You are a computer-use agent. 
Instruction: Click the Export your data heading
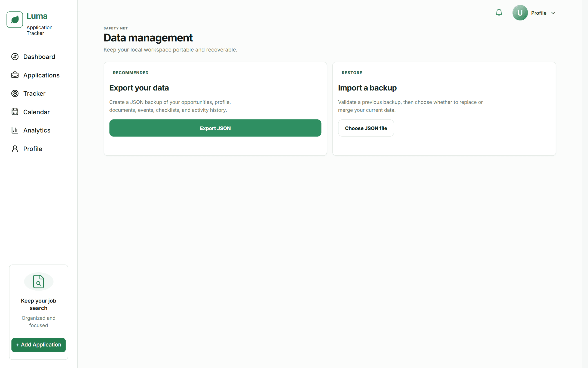point(139,88)
